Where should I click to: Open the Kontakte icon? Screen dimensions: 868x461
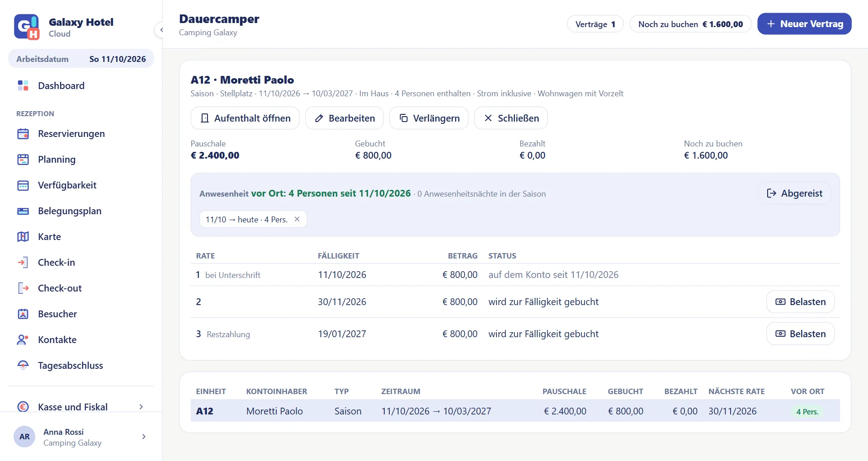[x=23, y=340]
